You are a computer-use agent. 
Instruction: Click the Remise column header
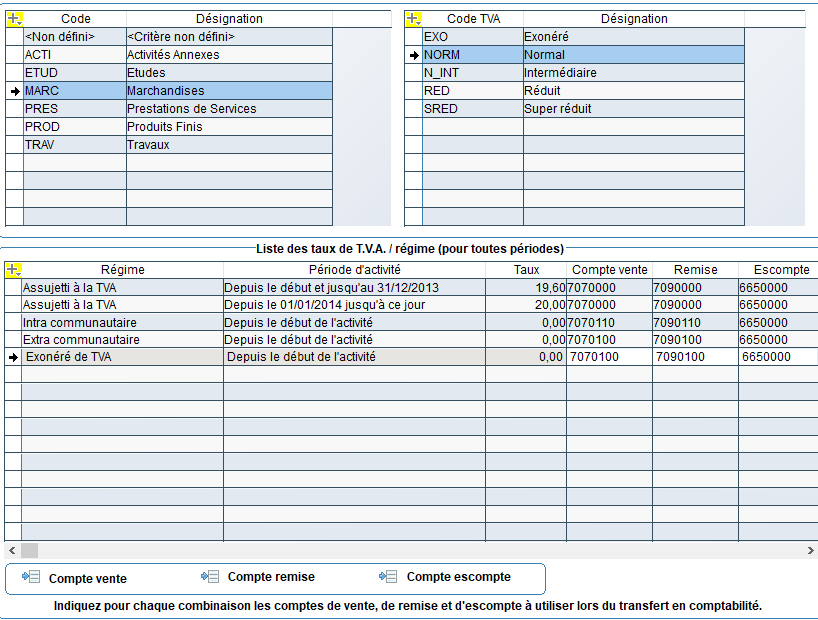[695, 270]
